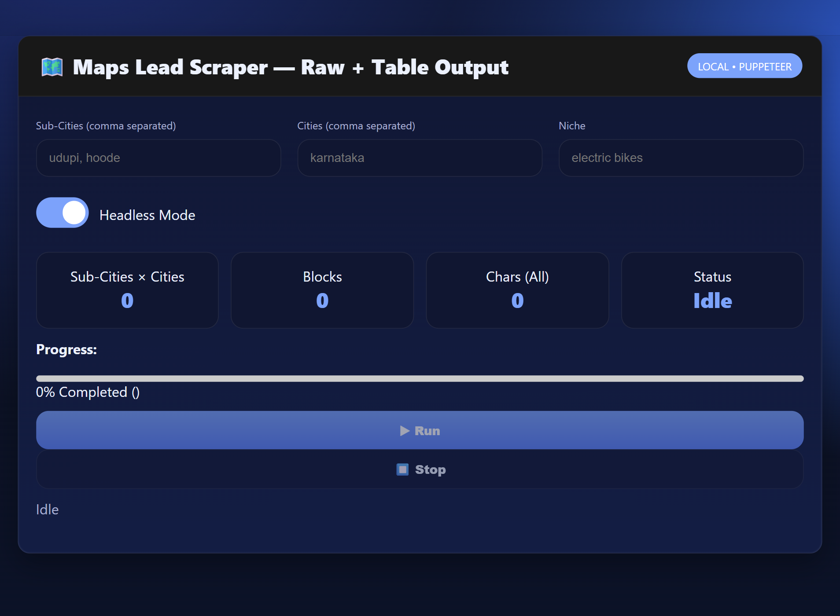
Task: Focus the Niche field with electric bikes placeholder
Action: click(681, 158)
